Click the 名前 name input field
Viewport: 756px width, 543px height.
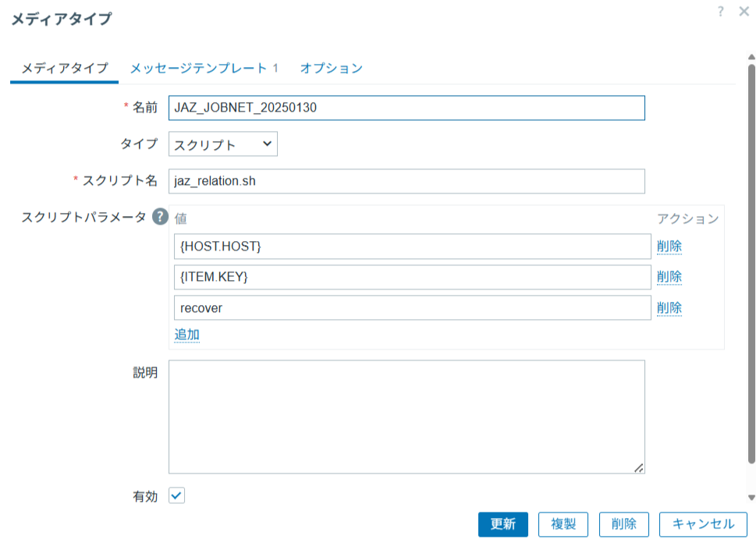[406, 108]
